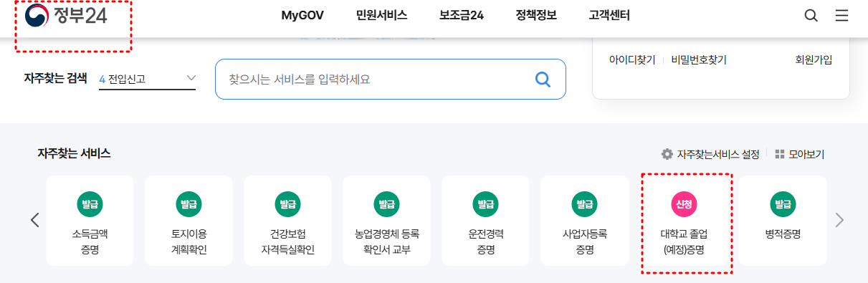Click the 비밀번호찾기 link

(x=699, y=60)
